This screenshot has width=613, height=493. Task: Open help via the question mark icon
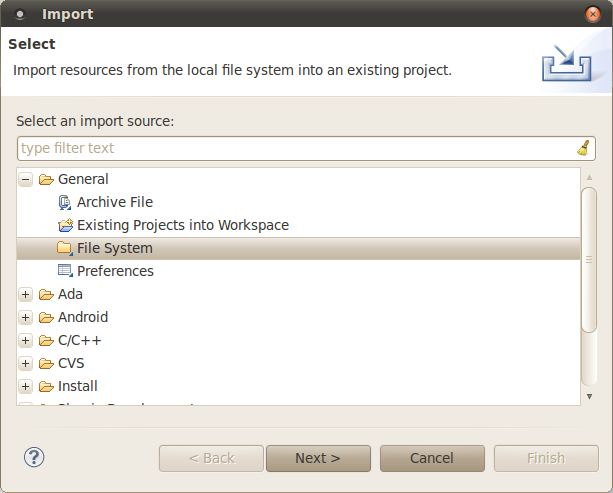click(x=34, y=457)
